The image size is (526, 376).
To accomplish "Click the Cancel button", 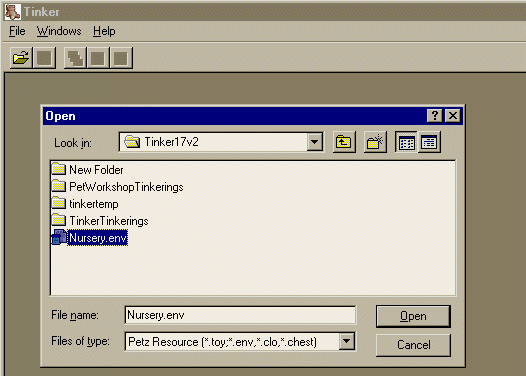I will pos(413,345).
